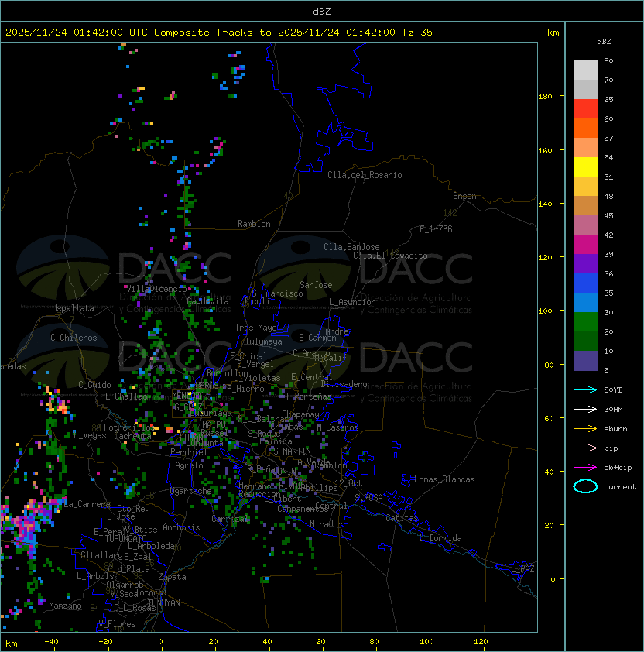This screenshot has width=644, height=652.
Task: Select the dark orange swatch between 60 and 57
Action: [x=585, y=128]
